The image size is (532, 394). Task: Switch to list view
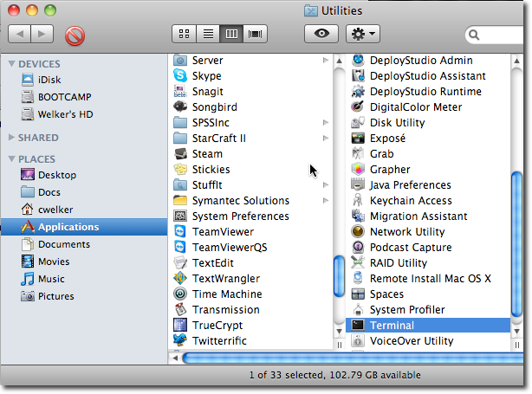click(208, 34)
